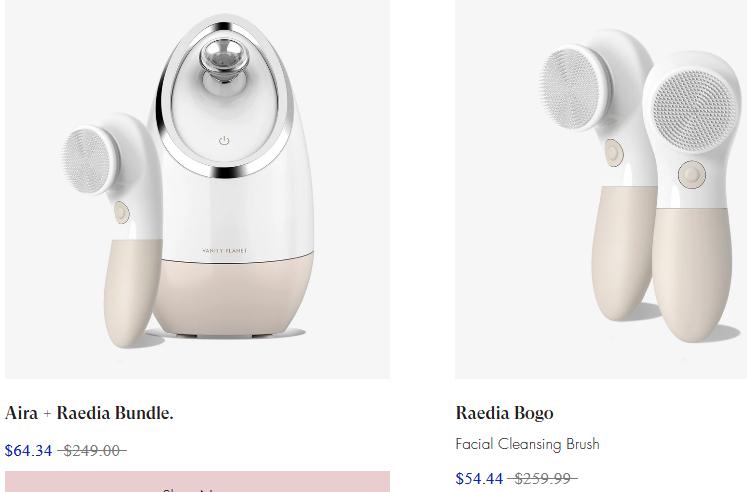Screen dimensions: 747x492
Task: Click the Vanity Planet logo on steamer
Action: tap(224, 251)
